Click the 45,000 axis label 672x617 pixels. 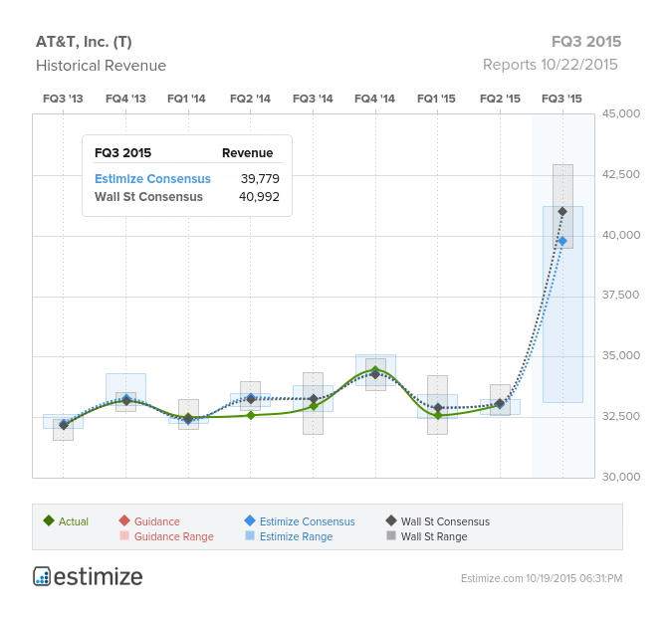(621, 113)
